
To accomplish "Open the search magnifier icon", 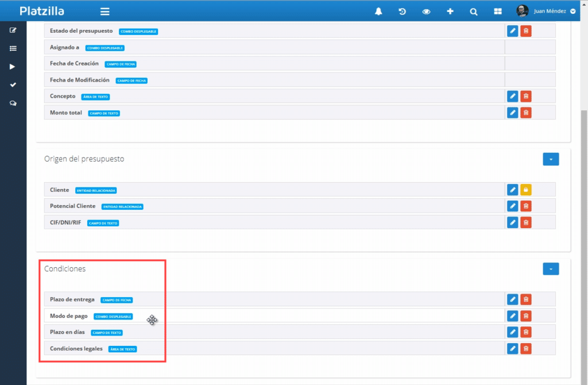I will tap(474, 11).
